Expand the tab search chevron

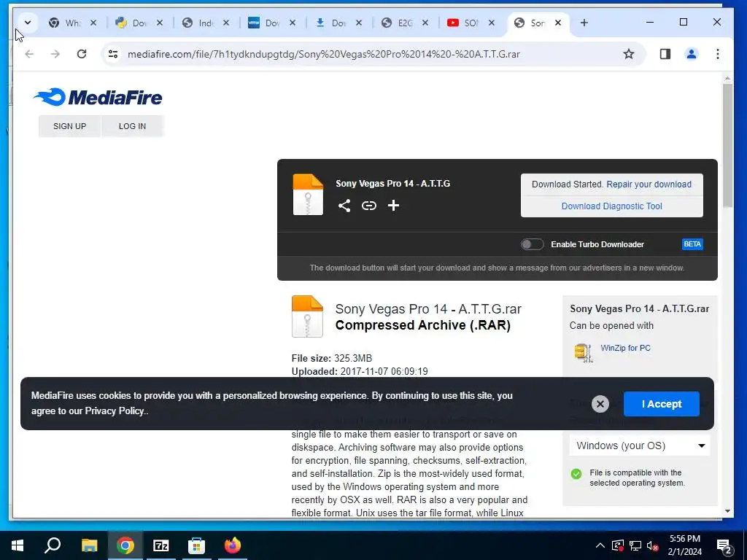[x=28, y=23]
